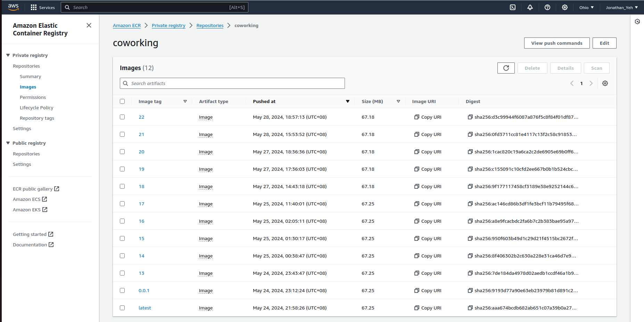Copy digest of image tag 22
The height and width of the screenshot is (322, 644).
point(470,117)
